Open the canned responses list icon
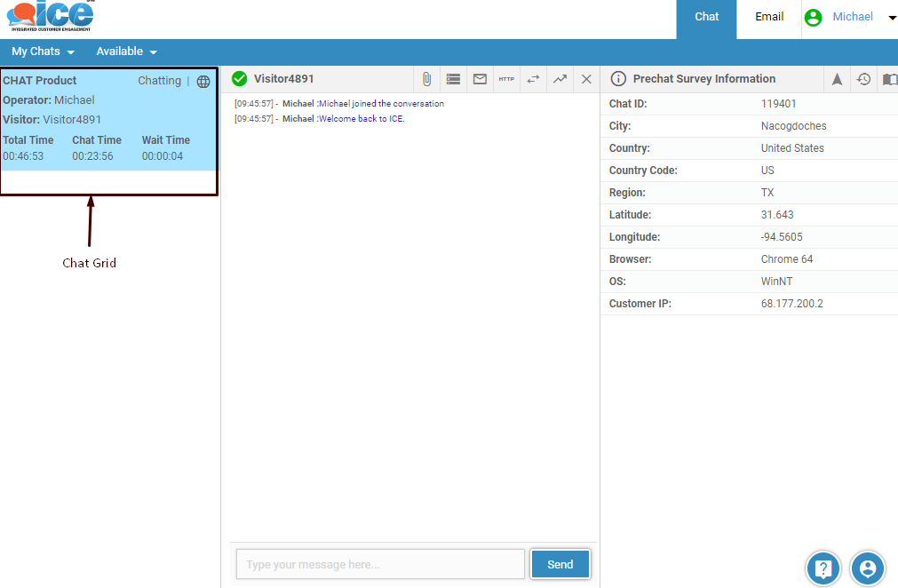Viewport: 898px width, 588px height. pyautogui.click(x=453, y=79)
